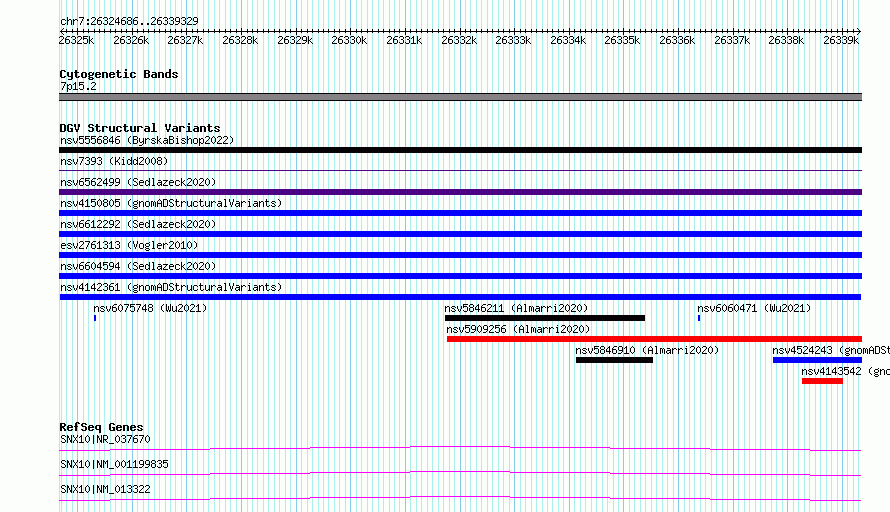Select the Cytogenetic Bands track title
The width and height of the screenshot is (890, 512).
point(119,74)
